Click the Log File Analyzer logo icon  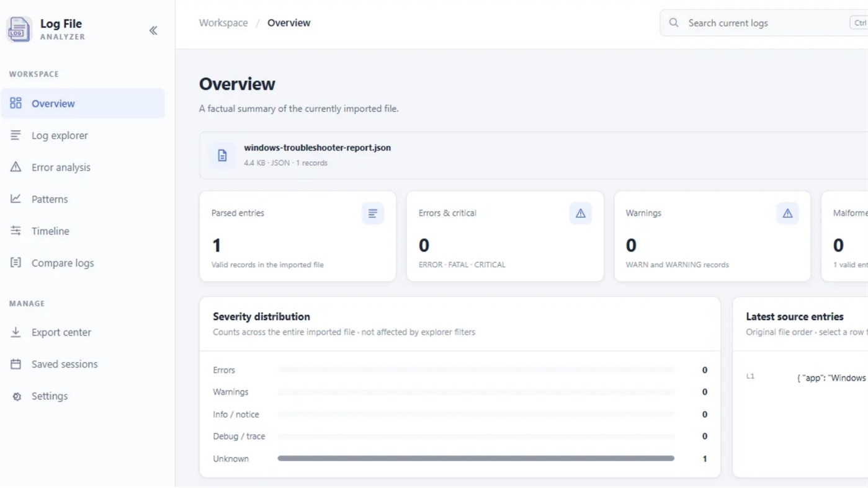19,29
